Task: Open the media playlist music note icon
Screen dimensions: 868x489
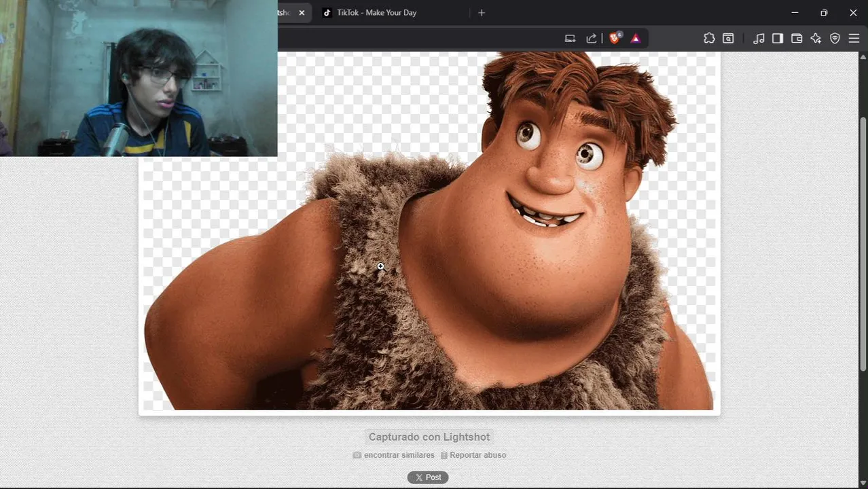Action: (x=759, y=39)
